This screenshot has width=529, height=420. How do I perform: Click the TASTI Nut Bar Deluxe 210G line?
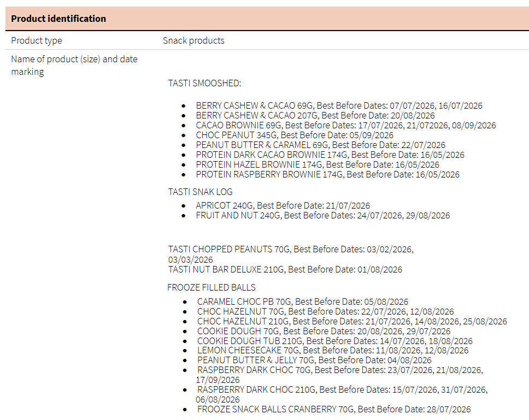pos(285,269)
